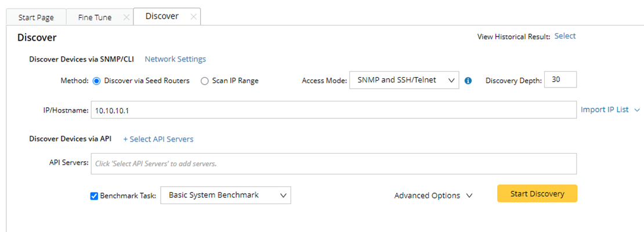Select Discover via Seed Routers method
The width and height of the screenshot is (644, 232).
coord(96,81)
